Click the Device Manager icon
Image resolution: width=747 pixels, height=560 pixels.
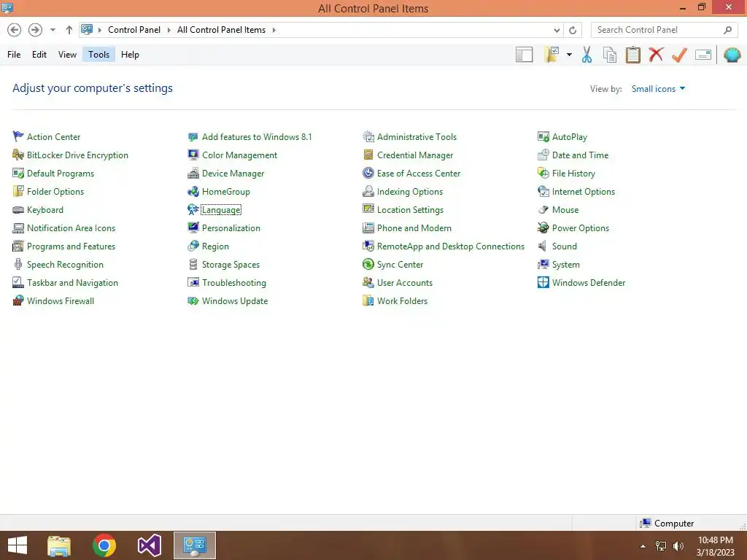pyautogui.click(x=193, y=174)
